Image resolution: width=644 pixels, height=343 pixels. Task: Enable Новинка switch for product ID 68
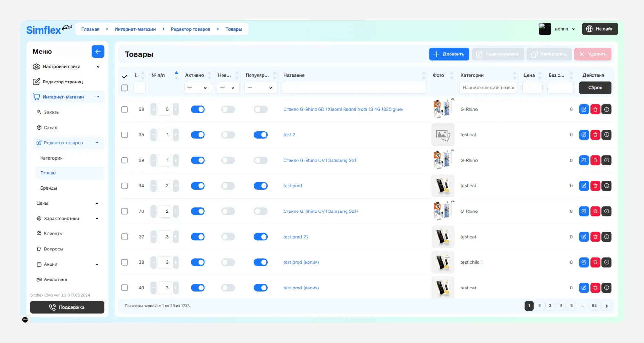click(x=228, y=109)
